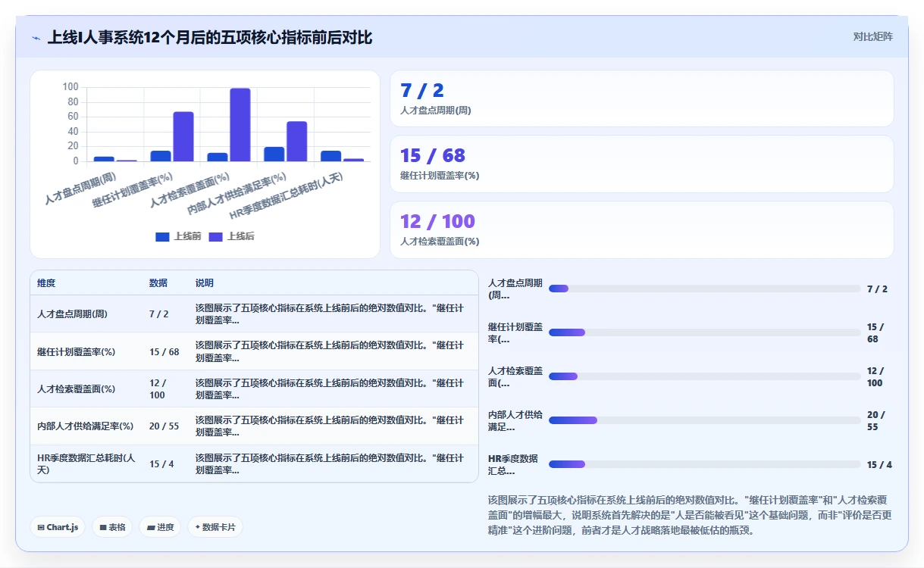Click the 内部人才供给满足率 上线前 chart bar
This screenshot has height=568, width=924.
[x=274, y=154]
